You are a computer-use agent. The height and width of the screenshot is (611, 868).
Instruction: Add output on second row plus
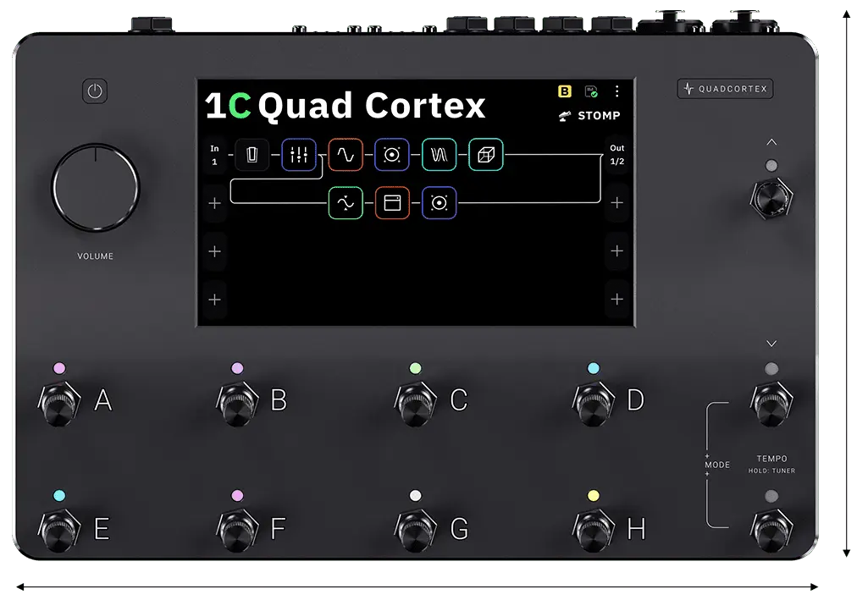(617, 203)
